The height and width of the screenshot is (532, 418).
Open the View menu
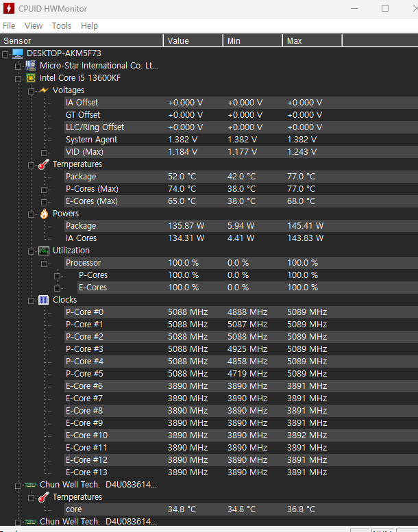tap(34, 26)
